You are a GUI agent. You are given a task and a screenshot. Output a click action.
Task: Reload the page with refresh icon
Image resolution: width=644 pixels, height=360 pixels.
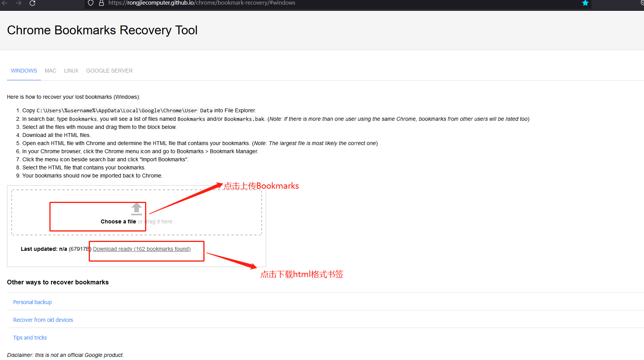(x=32, y=3)
